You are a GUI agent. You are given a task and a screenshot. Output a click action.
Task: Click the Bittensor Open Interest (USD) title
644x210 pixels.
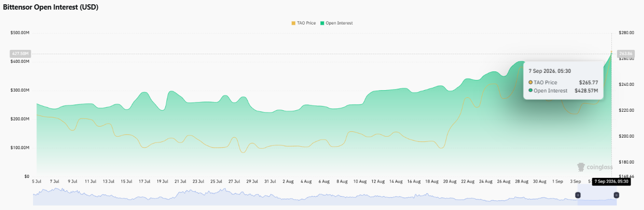[x=51, y=7]
